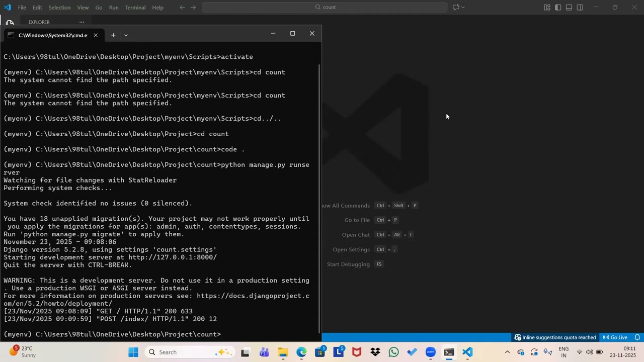Viewport: 644px width, 362px height.
Task: Open the Help menu in VS Code
Action: click(158, 8)
